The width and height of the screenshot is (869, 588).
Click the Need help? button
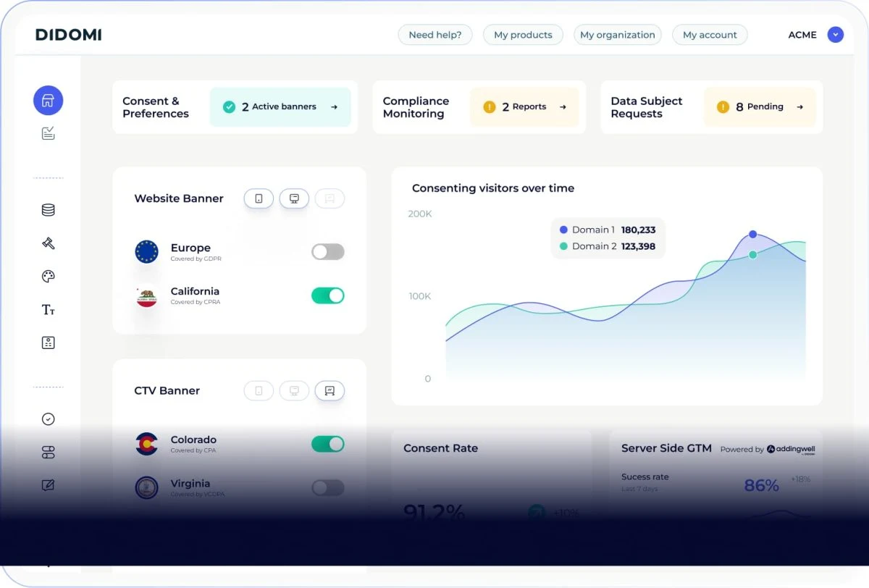pos(434,35)
